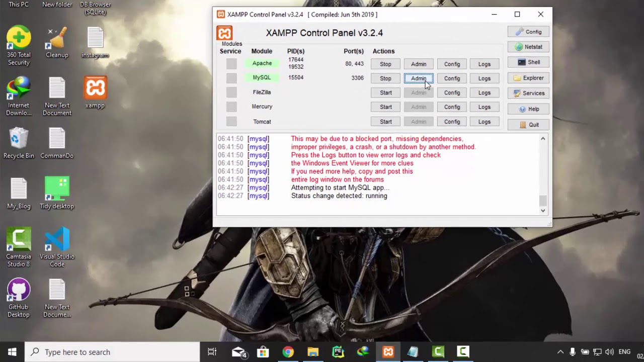
Task: Quit the XAMPP Control Panel
Action: click(528, 125)
